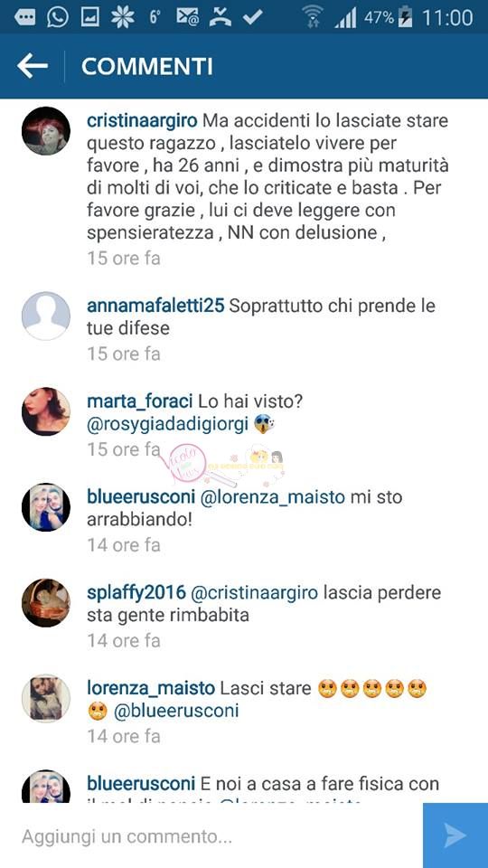Open the cristinaargiro username link
Screen dimensions: 488x868
tap(142, 121)
